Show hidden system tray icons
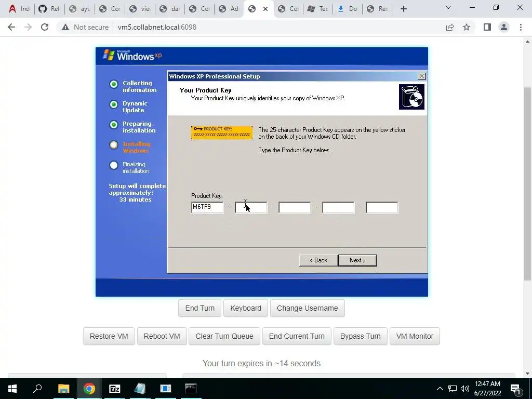This screenshot has width=532, height=399. (x=440, y=389)
